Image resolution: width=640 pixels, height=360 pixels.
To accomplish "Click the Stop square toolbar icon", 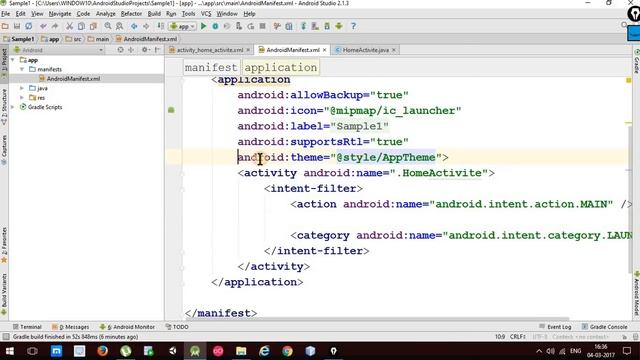I will pyautogui.click(x=262, y=26).
